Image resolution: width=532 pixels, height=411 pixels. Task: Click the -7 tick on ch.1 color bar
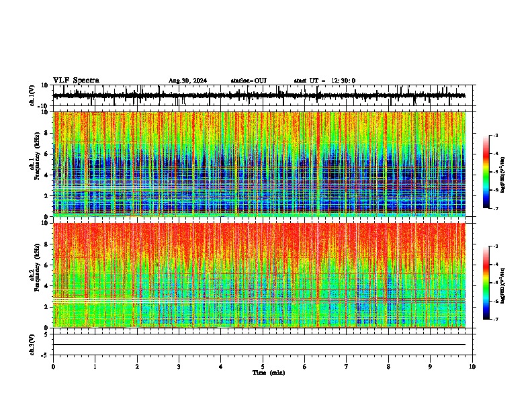click(496, 208)
